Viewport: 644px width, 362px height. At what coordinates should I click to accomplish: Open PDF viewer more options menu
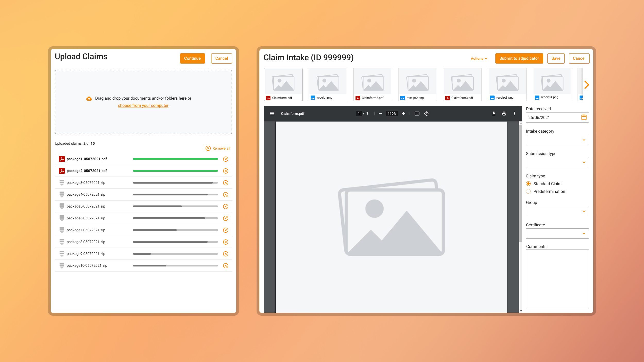tap(514, 114)
